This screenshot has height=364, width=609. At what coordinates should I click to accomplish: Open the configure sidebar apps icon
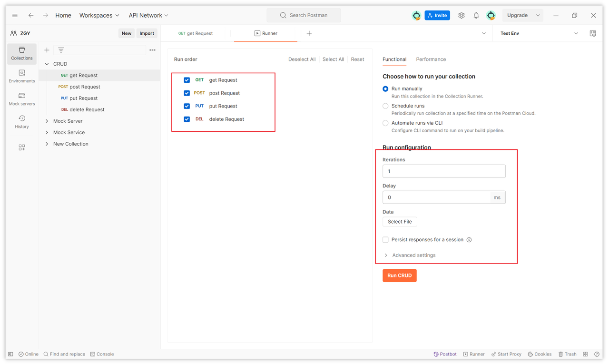22,148
